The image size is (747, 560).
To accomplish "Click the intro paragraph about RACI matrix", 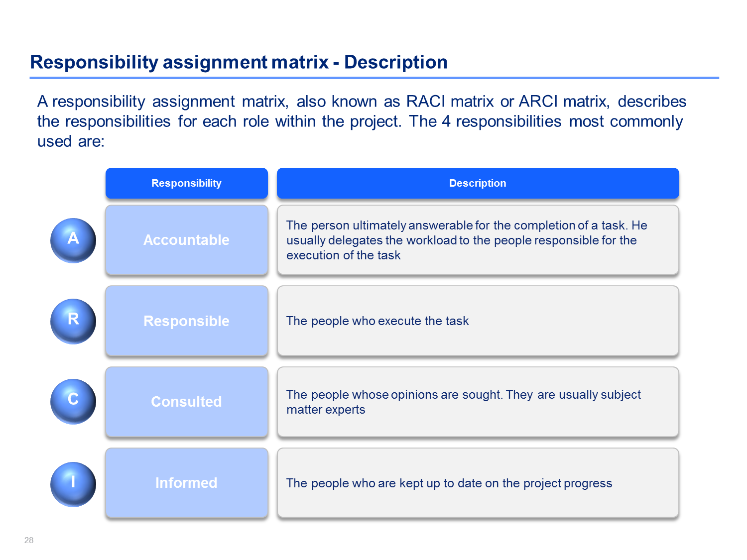I will click(362, 121).
